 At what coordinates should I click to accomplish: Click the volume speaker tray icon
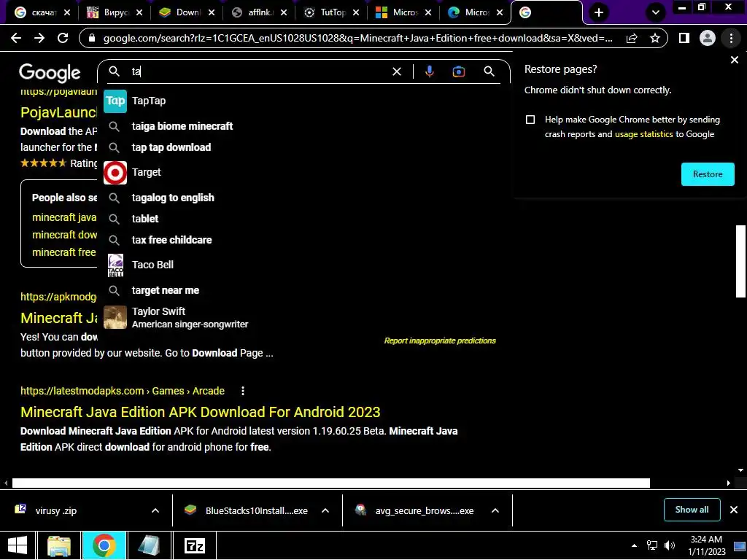click(x=670, y=545)
